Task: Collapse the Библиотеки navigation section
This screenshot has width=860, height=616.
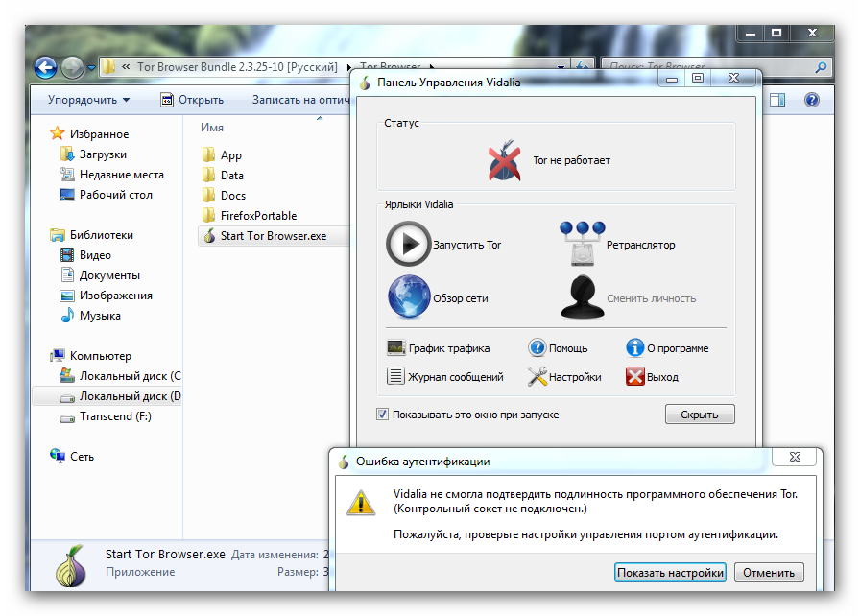Action: pos(43,235)
